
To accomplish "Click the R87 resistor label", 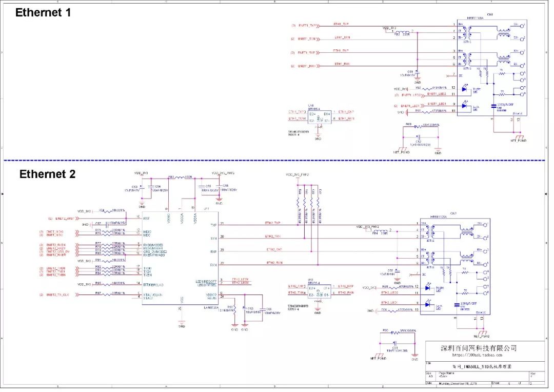I will [98, 293].
